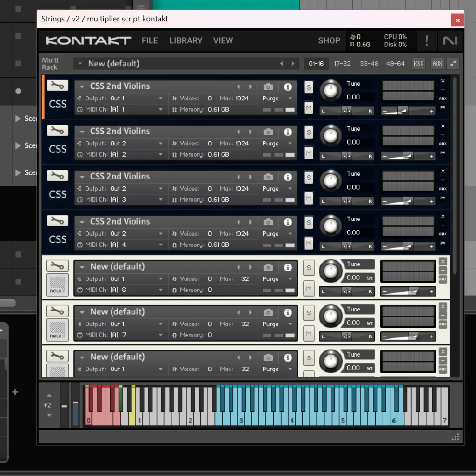
Task: Click snapshot camera icon on MIDI Ch 6 instrument
Action: pyautogui.click(x=268, y=267)
